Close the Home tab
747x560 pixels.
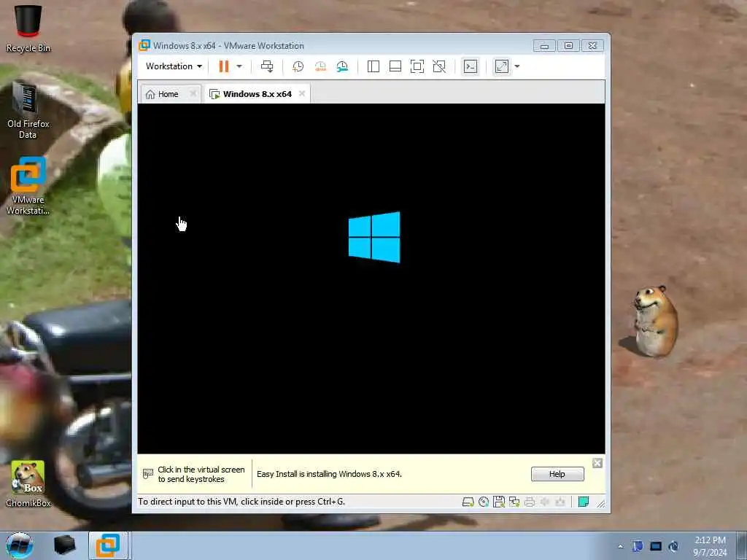click(x=193, y=94)
